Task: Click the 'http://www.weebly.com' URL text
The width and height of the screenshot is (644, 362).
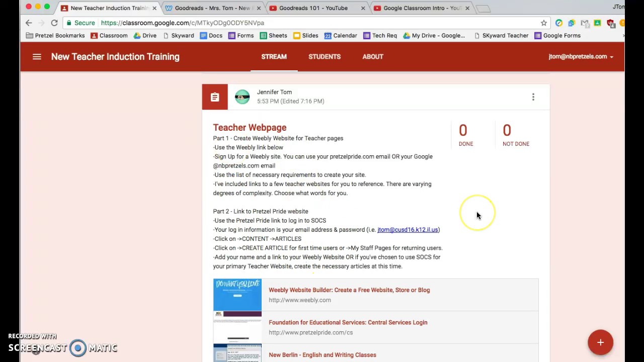Action: tap(300, 300)
